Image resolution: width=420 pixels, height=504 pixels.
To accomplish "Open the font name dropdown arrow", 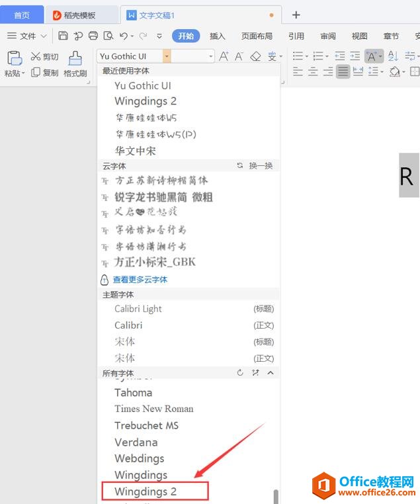I will tap(167, 56).
